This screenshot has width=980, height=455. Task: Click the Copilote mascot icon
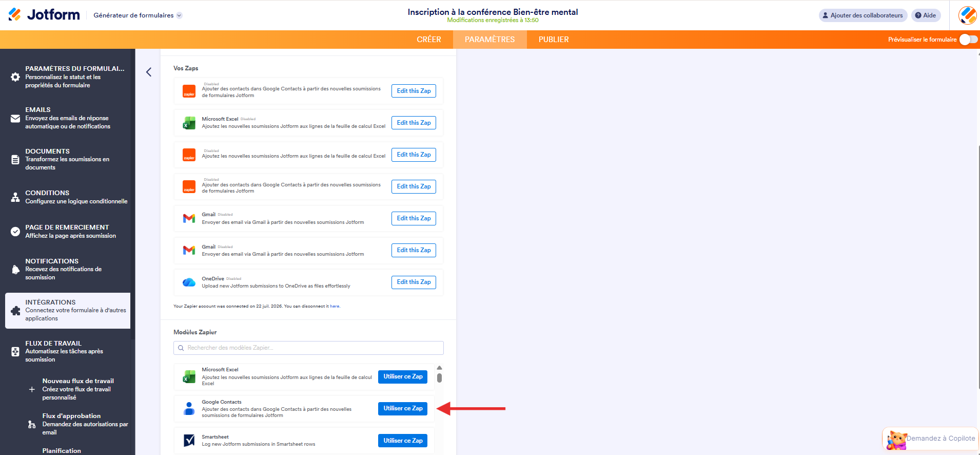tap(896, 440)
